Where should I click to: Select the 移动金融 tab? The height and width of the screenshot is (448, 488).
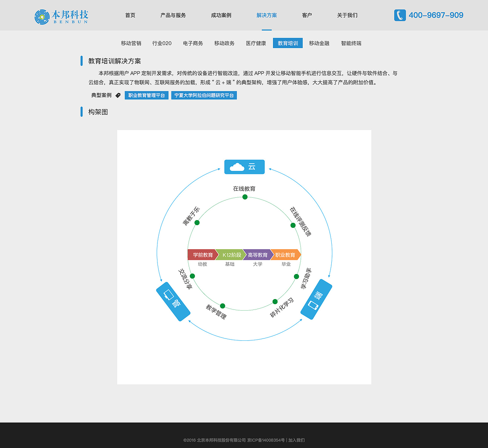point(319,43)
